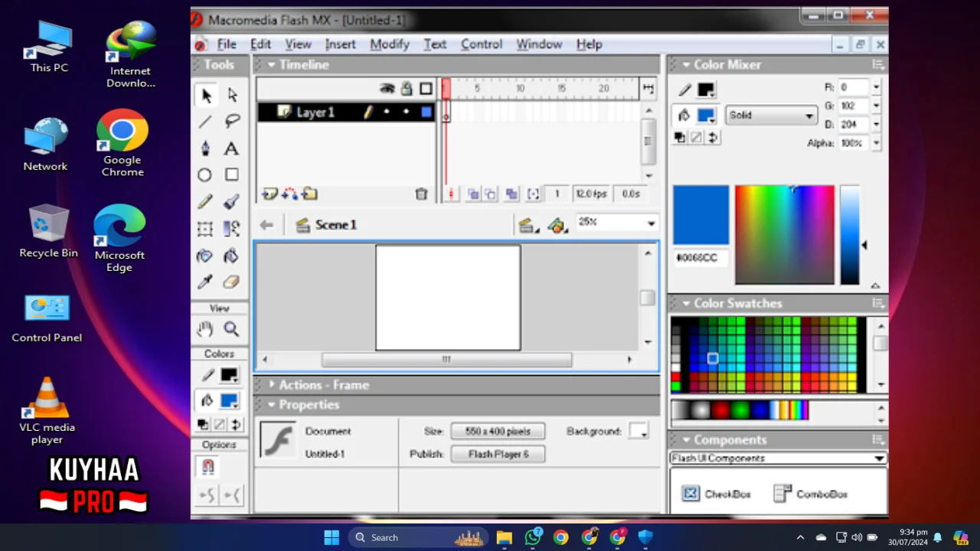Image resolution: width=980 pixels, height=551 pixels.
Task: Collapse the Timeline panel
Action: [271, 65]
